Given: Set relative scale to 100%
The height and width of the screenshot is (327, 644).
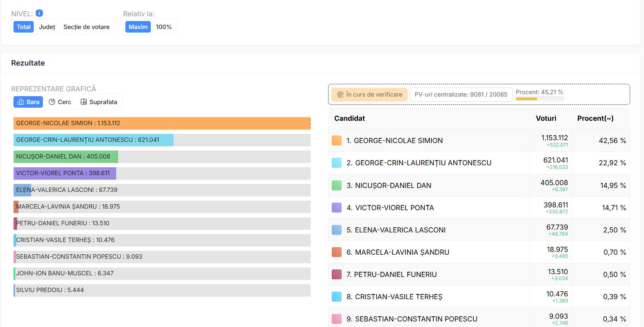Looking at the screenshot, I should pyautogui.click(x=163, y=27).
